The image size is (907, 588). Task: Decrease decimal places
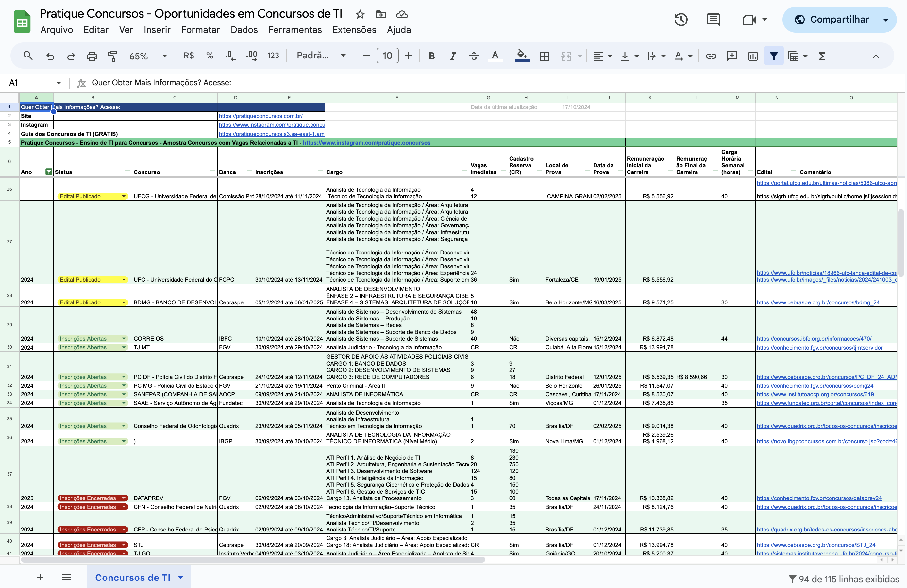coord(230,56)
